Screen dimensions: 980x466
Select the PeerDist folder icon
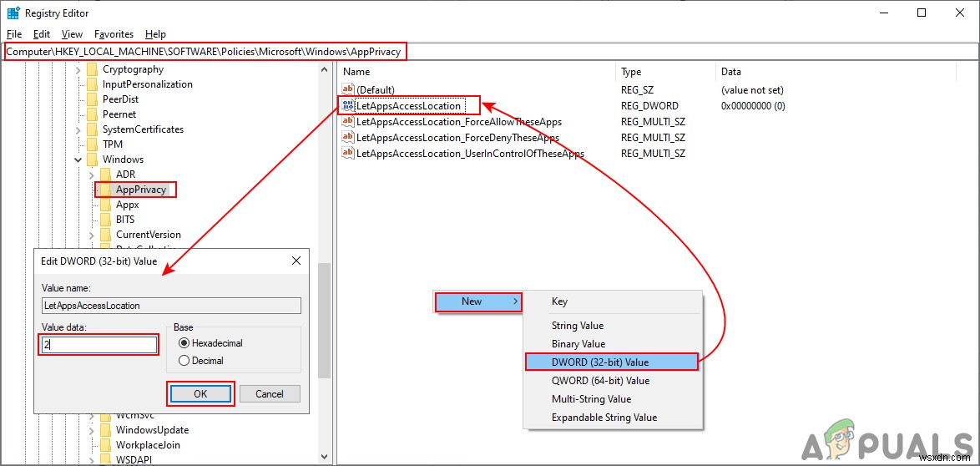pyautogui.click(x=92, y=99)
